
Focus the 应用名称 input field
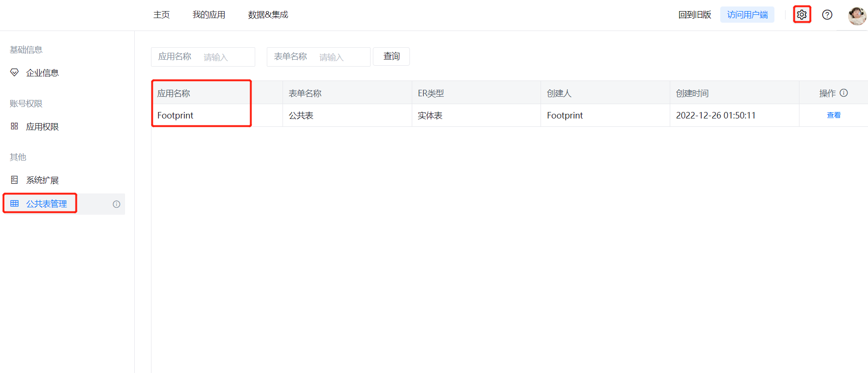coord(226,57)
